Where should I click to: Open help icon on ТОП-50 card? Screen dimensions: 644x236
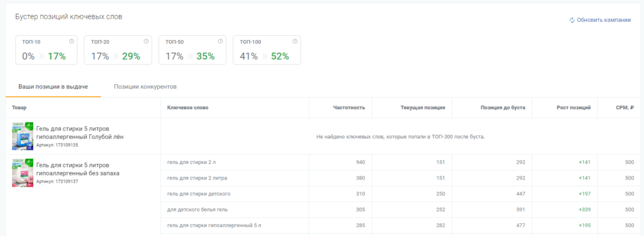[220, 41]
